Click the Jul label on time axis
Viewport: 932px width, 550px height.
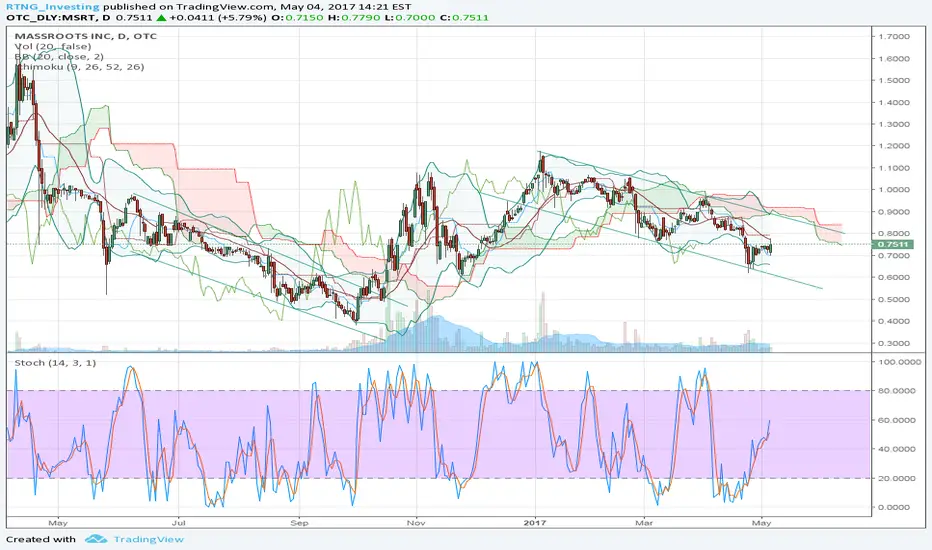point(179,523)
